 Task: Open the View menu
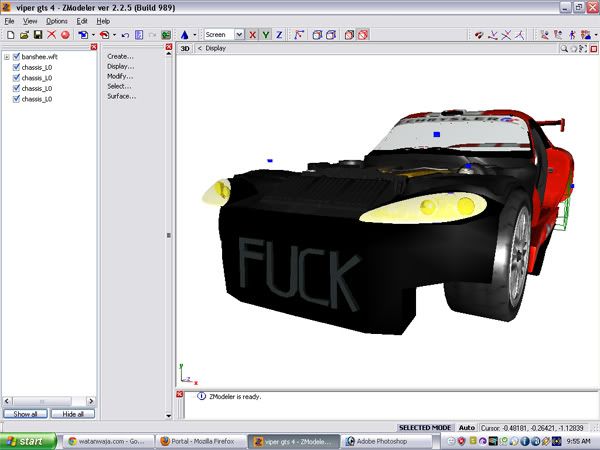click(x=30, y=21)
